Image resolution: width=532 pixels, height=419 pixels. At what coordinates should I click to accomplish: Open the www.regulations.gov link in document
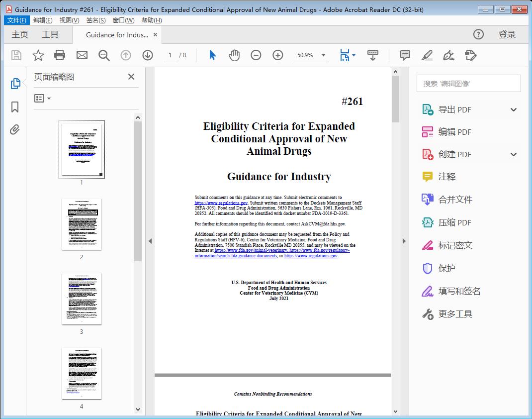tap(221, 203)
